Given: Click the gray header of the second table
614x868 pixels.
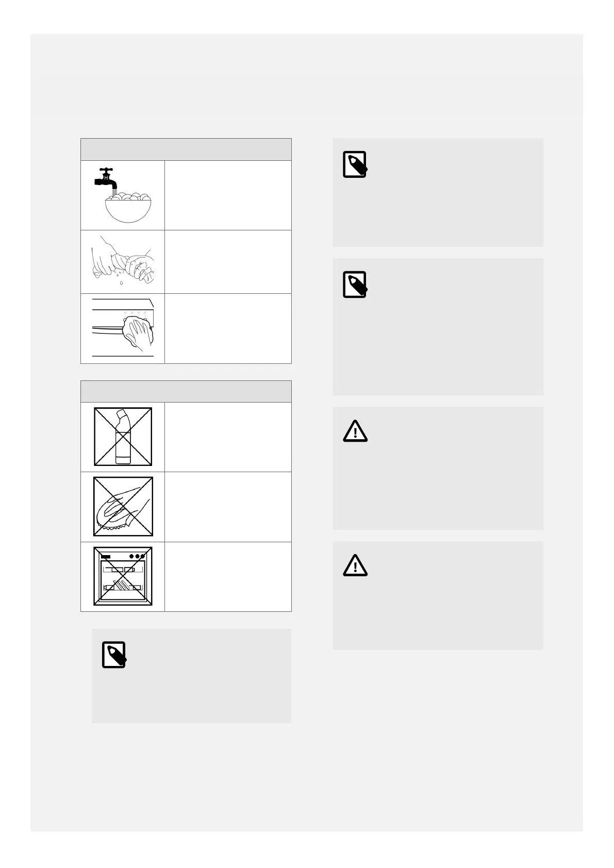Looking at the screenshot, I should point(186,391).
